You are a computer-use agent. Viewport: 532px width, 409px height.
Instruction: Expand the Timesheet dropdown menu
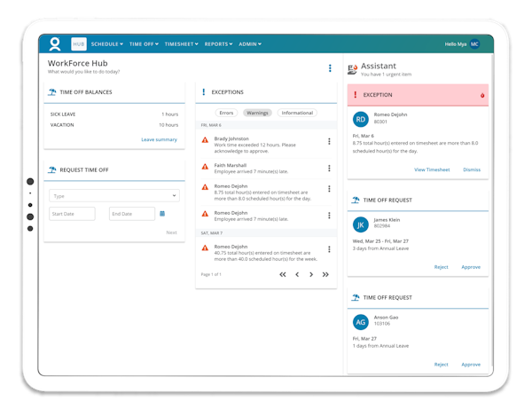tap(181, 44)
